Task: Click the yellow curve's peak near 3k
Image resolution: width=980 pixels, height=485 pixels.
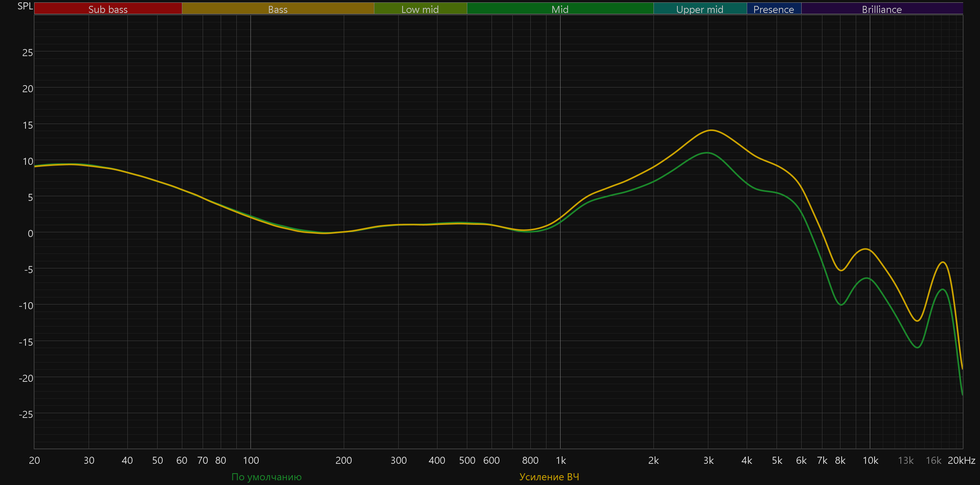Action: point(711,130)
